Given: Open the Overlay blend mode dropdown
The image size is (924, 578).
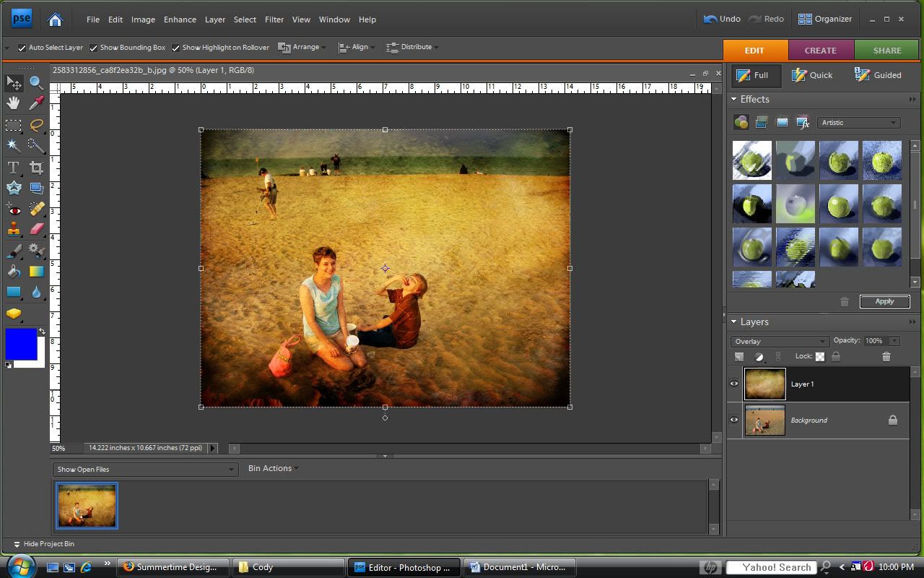Looking at the screenshot, I should click(x=780, y=341).
